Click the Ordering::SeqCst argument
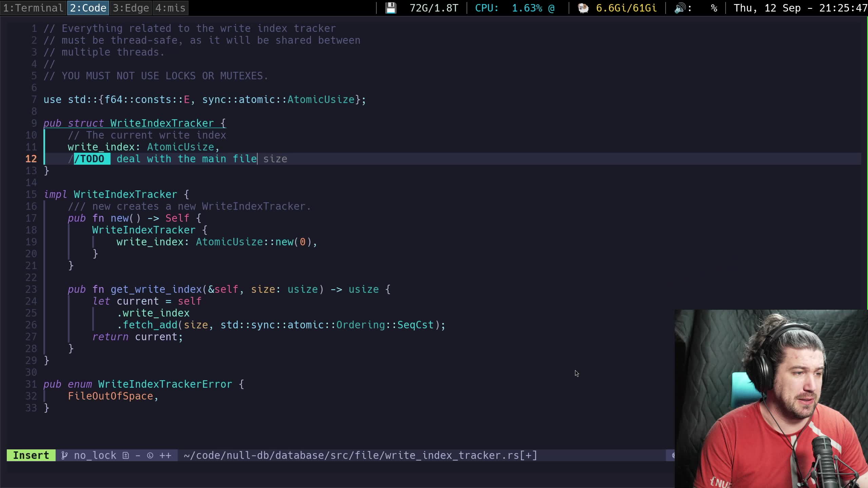 (385, 325)
